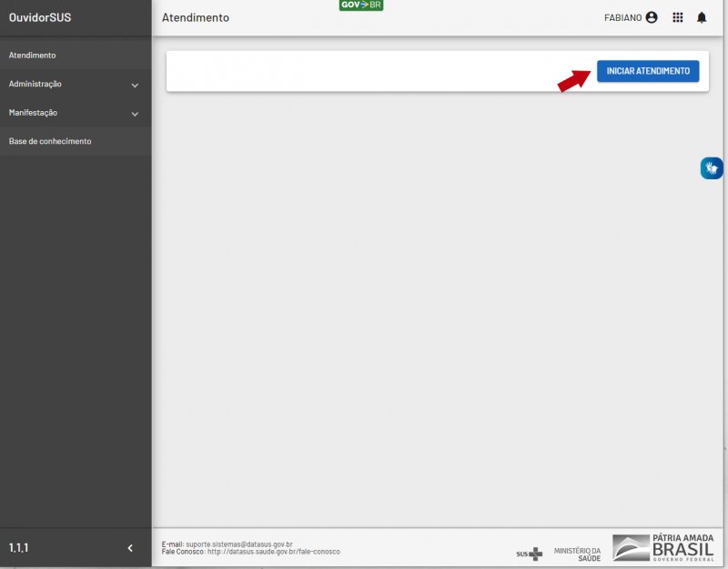728x569 pixels.
Task: Show notifications via the bell icon
Action: coord(702,17)
